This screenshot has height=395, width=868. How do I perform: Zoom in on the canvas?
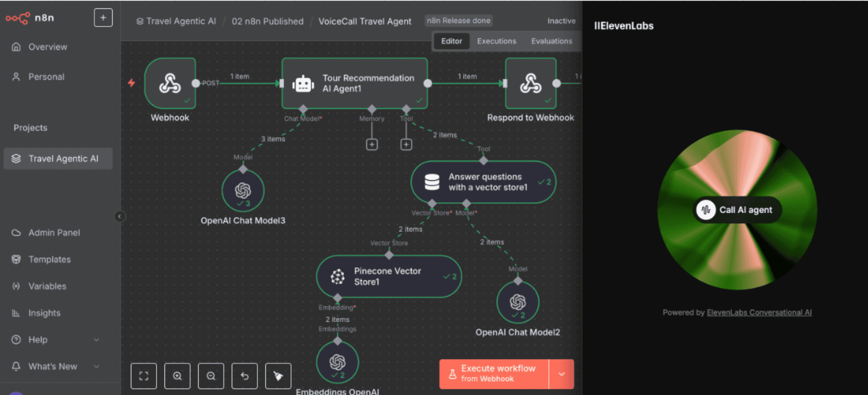[178, 376]
